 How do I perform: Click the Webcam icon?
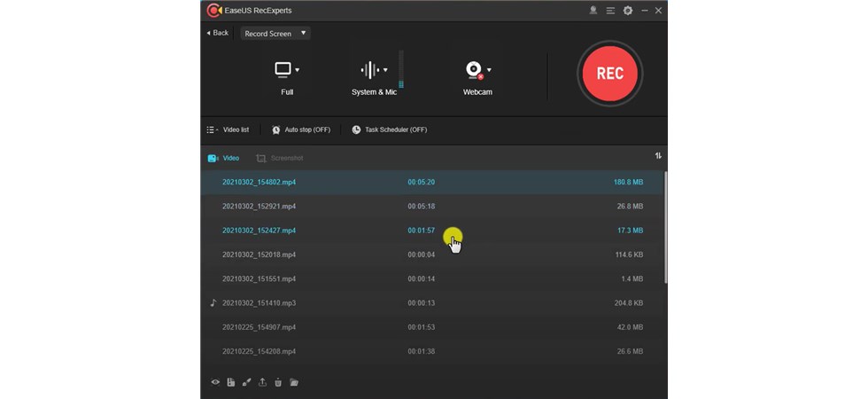(474, 70)
